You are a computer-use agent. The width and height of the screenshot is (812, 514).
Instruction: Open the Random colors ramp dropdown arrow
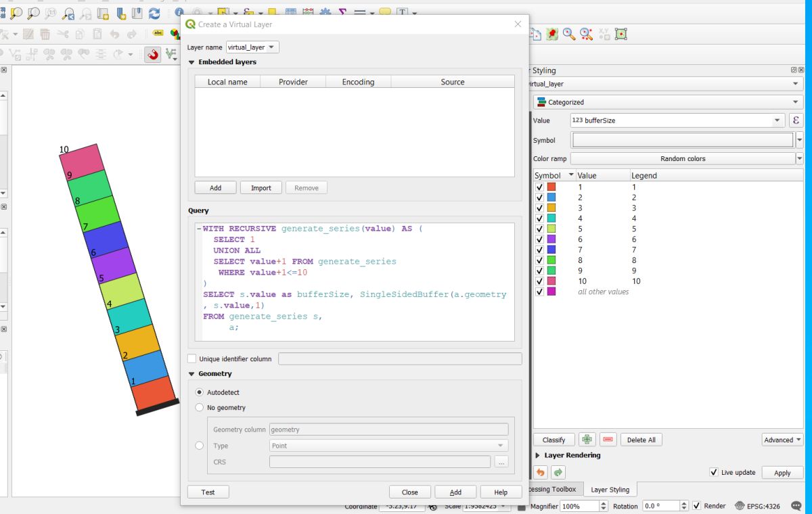point(800,159)
